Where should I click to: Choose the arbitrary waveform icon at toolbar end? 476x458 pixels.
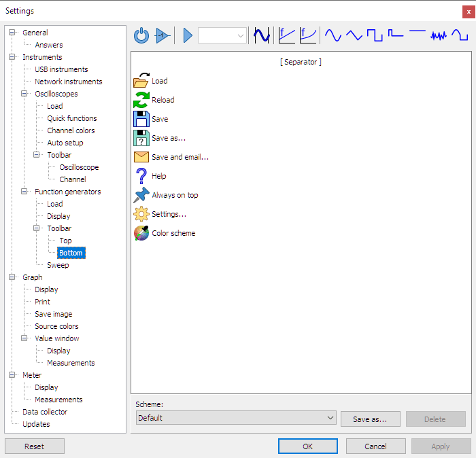pos(460,35)
